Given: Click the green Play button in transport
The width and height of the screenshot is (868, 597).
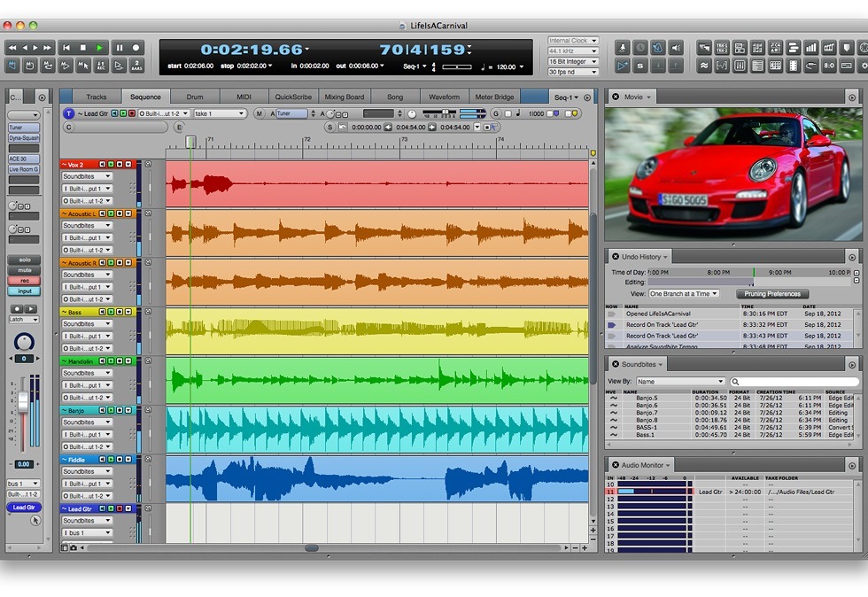Looking at the screenshot, I should click(x=99, y=48).
